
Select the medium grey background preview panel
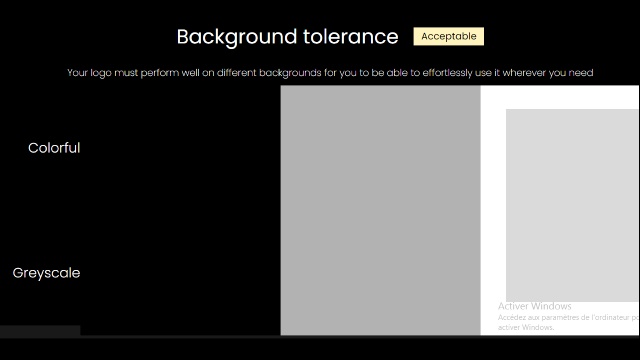pyautogui.click(x=380, y=210)
